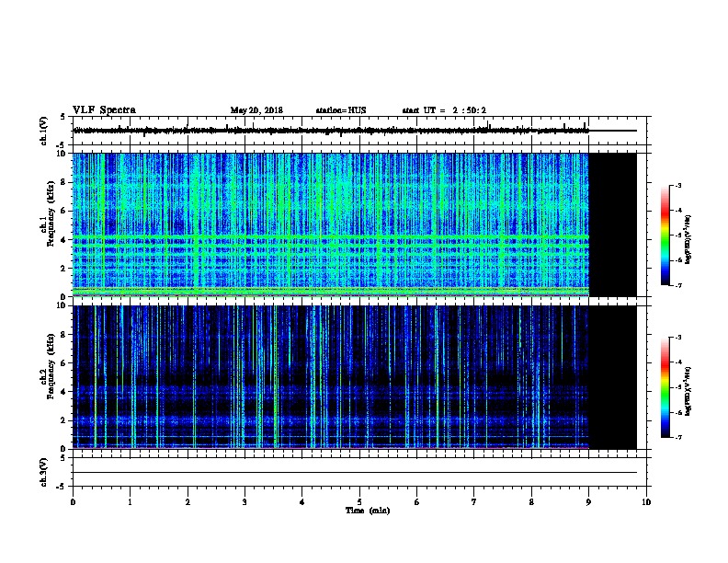Click the '10' kHz tick of ch.1 spectrogram
Viewport: 728px width, 563px height.
pyautogui.click(x=62, y=154)
